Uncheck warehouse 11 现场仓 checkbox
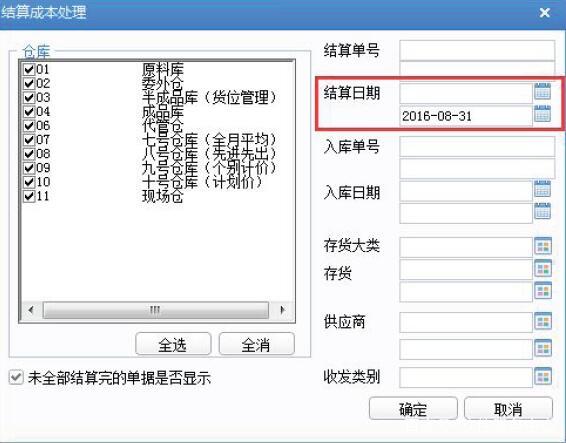 tap(29, 196)
